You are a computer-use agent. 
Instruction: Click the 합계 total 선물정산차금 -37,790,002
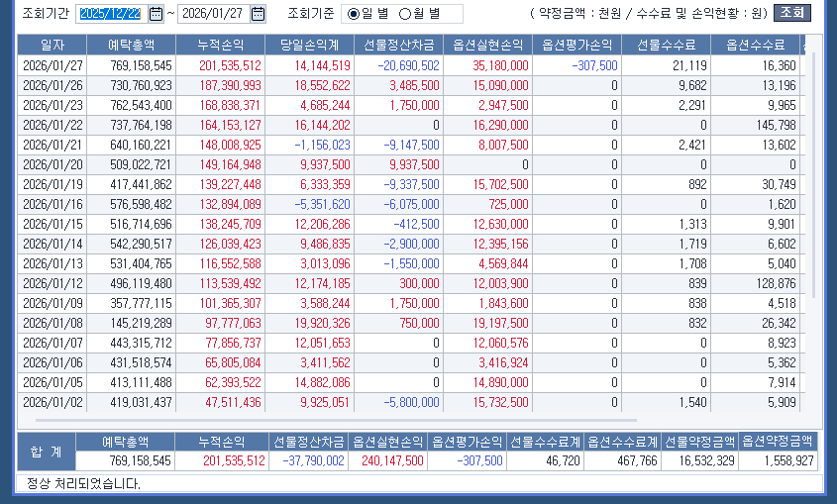313,460
